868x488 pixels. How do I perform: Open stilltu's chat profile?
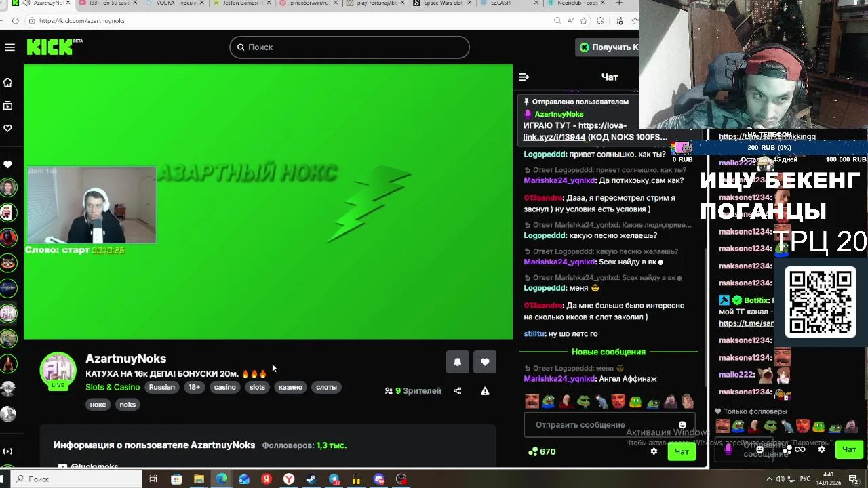(x=534, y=333)
